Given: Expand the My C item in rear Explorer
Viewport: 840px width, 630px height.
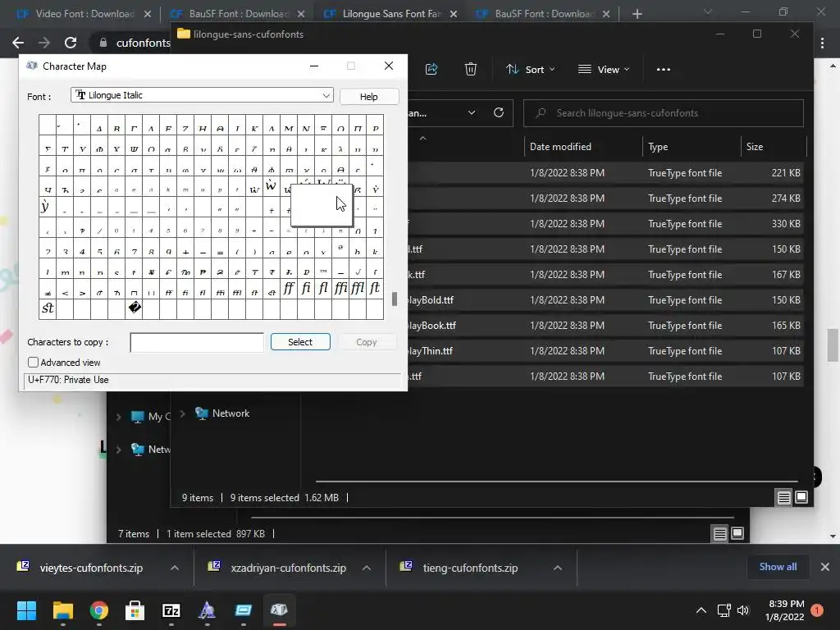Looking at the screenshot, I should click(118, 417).
